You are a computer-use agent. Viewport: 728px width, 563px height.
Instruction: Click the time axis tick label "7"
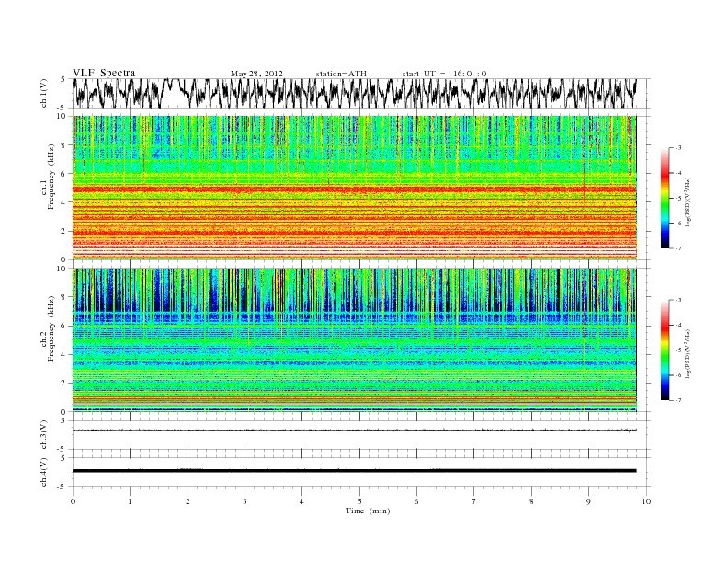point(474,501)
